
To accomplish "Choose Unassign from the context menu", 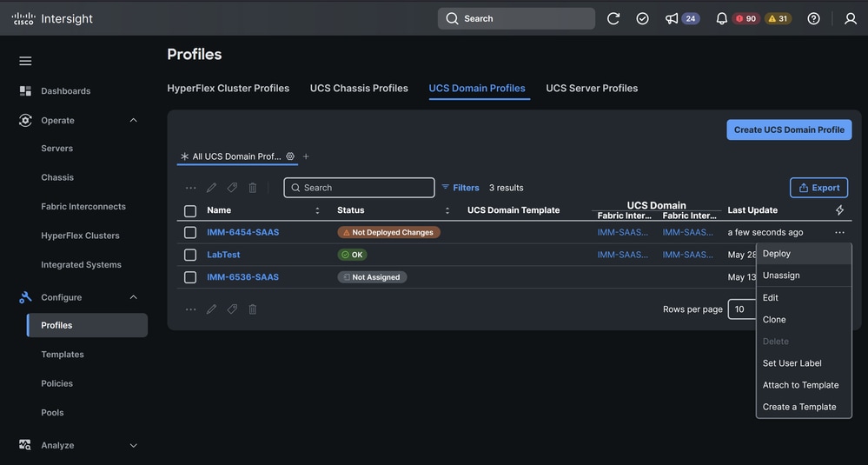I will [x=804, y=276].
